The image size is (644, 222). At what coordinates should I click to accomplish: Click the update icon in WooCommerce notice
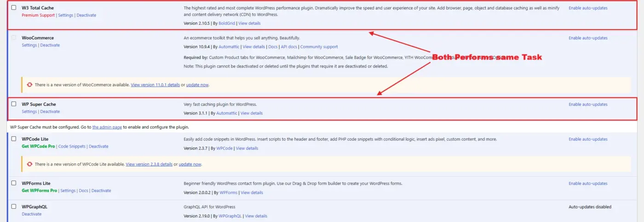point(30,85)
